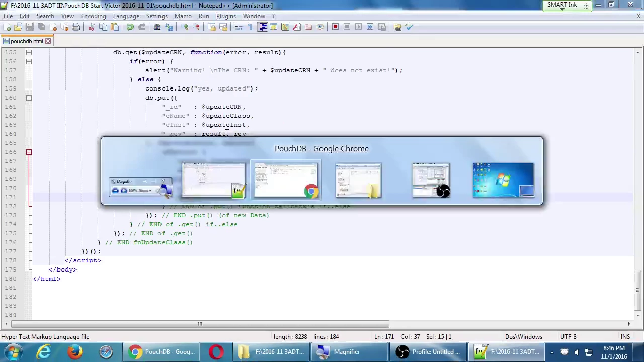The height and width of the screenshot is (362, 644).
Task: Toggle word wrap in the toolbar
Action: click(239, 27)
